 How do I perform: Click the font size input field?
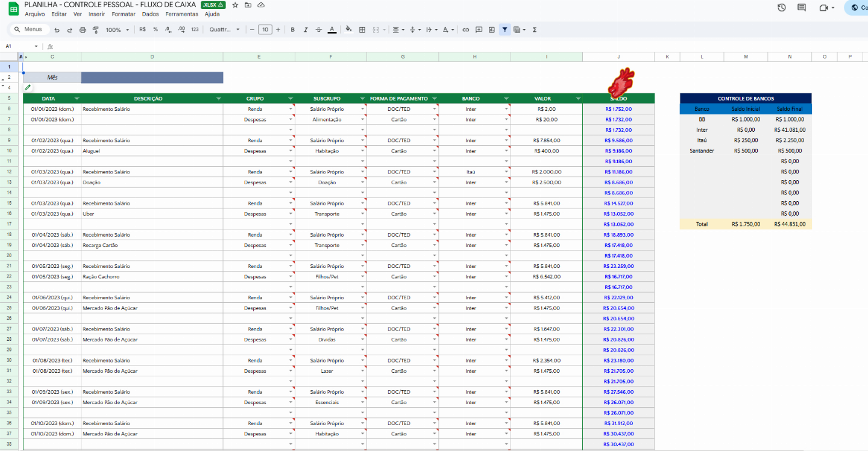point(265,30)
